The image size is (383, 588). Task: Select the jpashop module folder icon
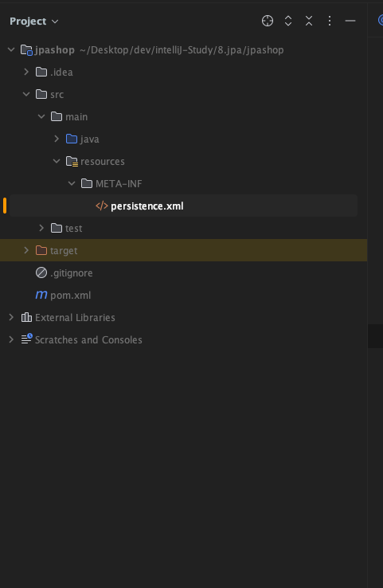pyautogui.click(x=26, y=50)
